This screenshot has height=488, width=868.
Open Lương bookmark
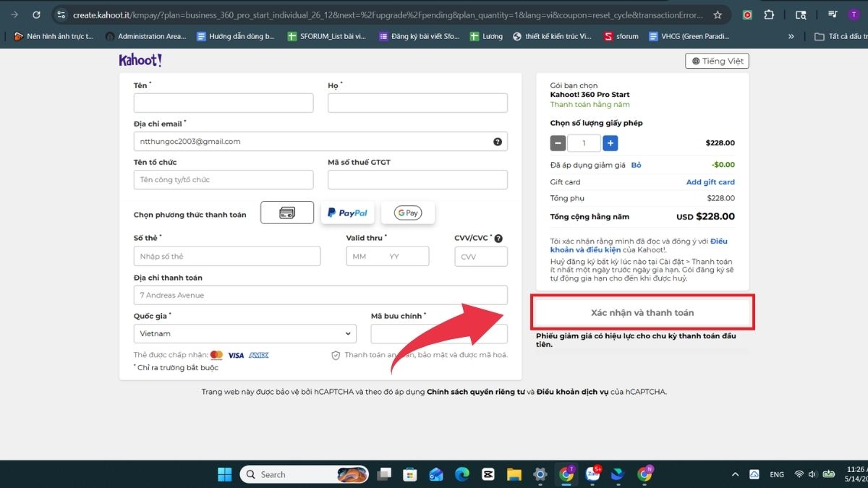[x=486, y=36]
